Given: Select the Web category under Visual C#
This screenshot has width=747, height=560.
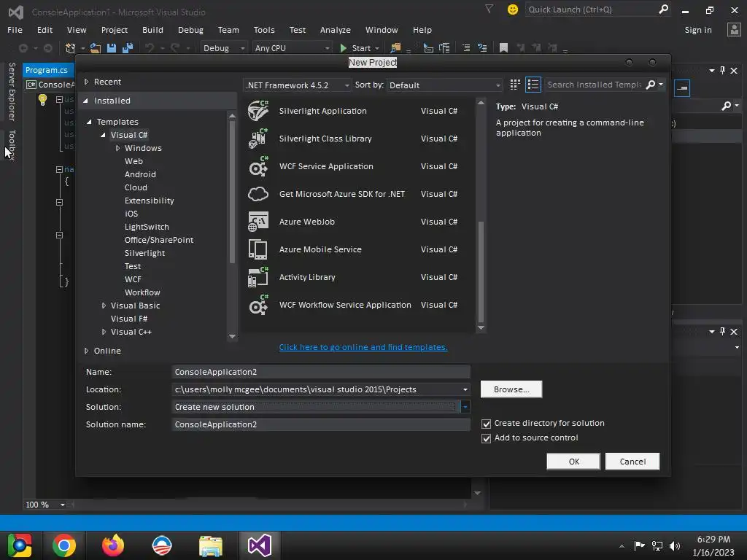Looking at the screenshot, I should pyautogui.click(x=134, y=161).
